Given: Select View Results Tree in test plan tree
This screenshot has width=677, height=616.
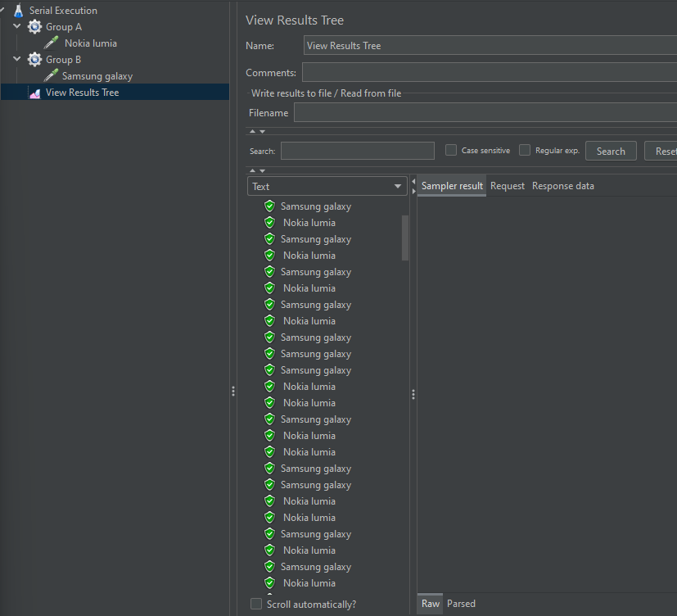Looking at the screenshot, I should click(x=82, y=93).
